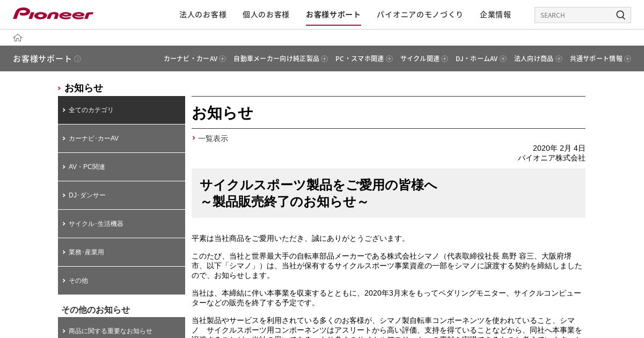Open 企業情報 menu

(x=495, y=14)
